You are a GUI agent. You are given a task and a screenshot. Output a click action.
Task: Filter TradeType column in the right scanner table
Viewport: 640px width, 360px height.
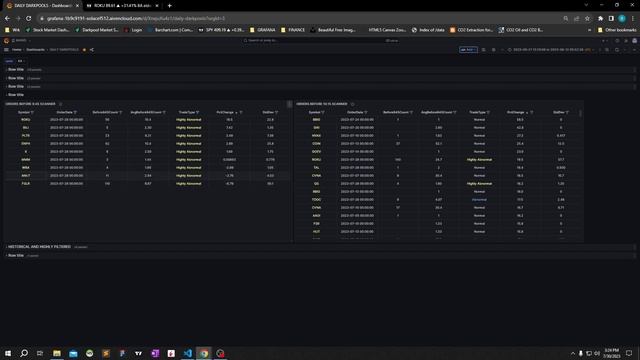tap(489, 112)
